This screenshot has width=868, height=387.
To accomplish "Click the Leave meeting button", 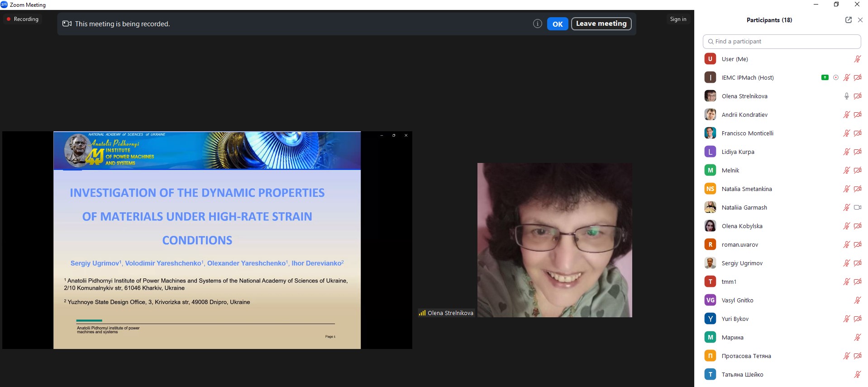I will pyautogui.click(x=601, y=24).
